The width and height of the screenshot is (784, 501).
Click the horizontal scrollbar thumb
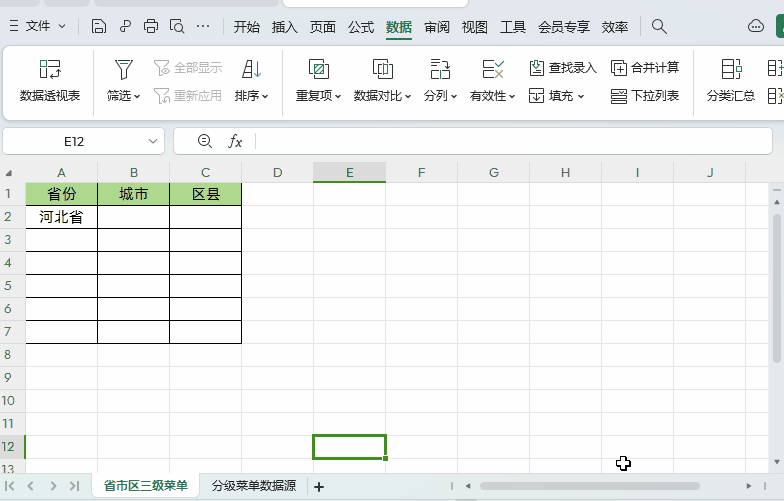click(590, 486)
